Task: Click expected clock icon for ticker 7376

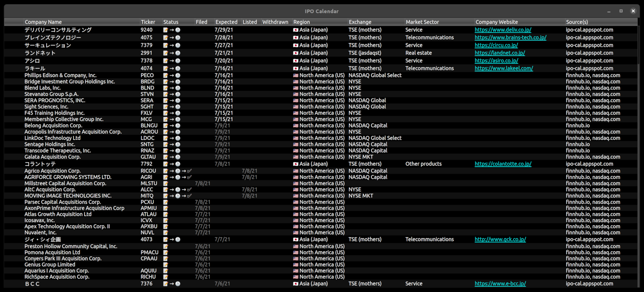Action: click(178, 284)
